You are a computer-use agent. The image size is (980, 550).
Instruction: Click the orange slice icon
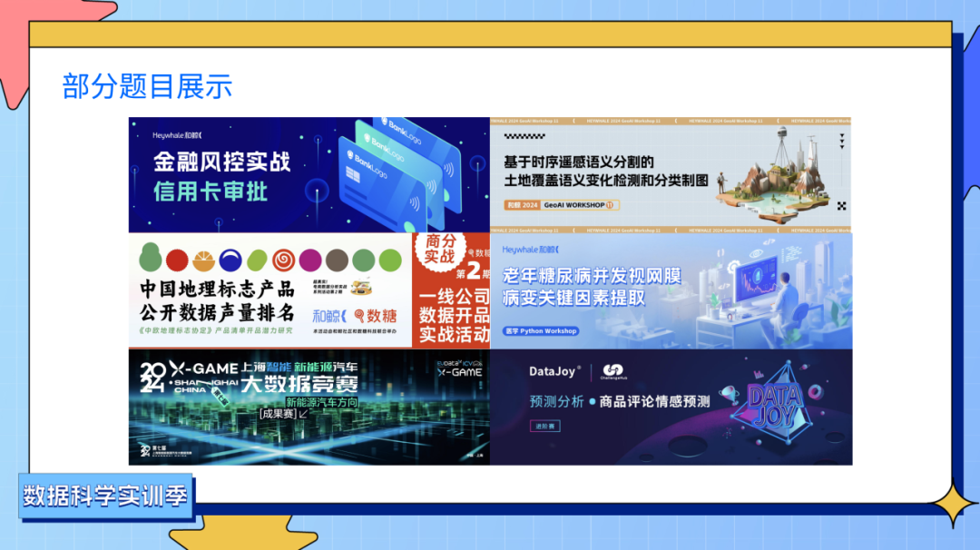[204, 260]
